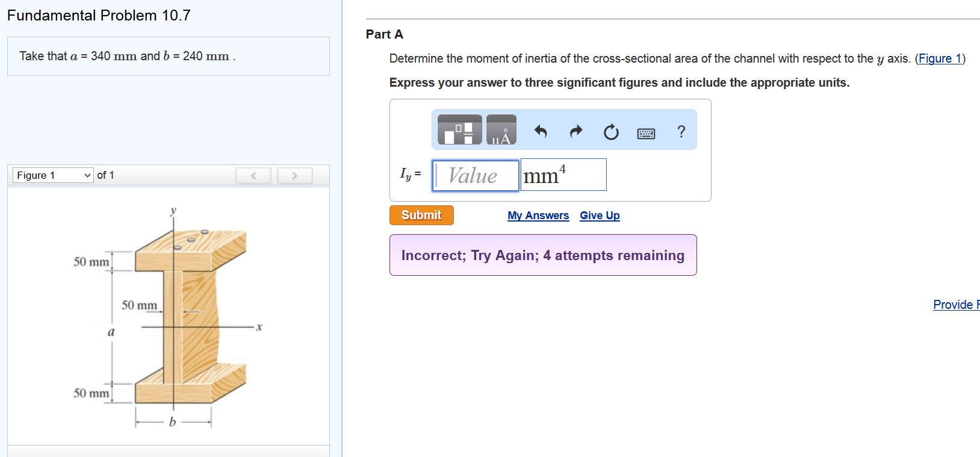Click the Value input field for Iy
Image resolution: width=980 pixels, height=457 pixels.
pos(476,176)
